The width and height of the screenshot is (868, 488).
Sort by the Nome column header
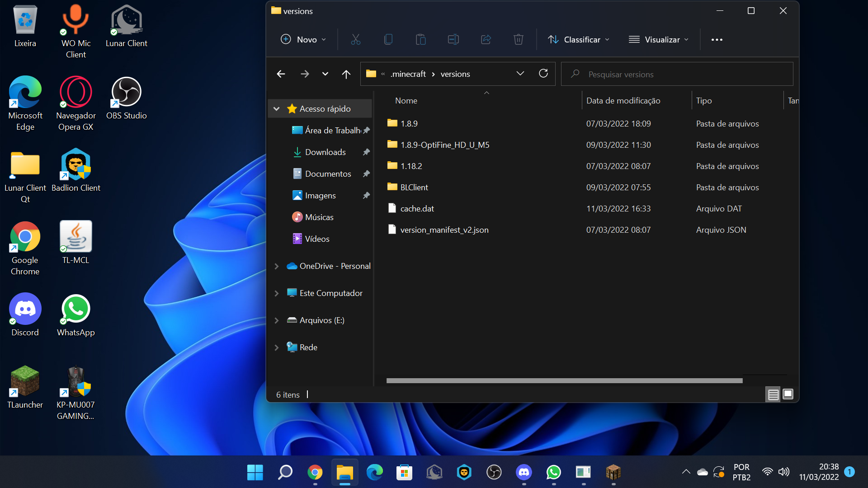point(484,101)
